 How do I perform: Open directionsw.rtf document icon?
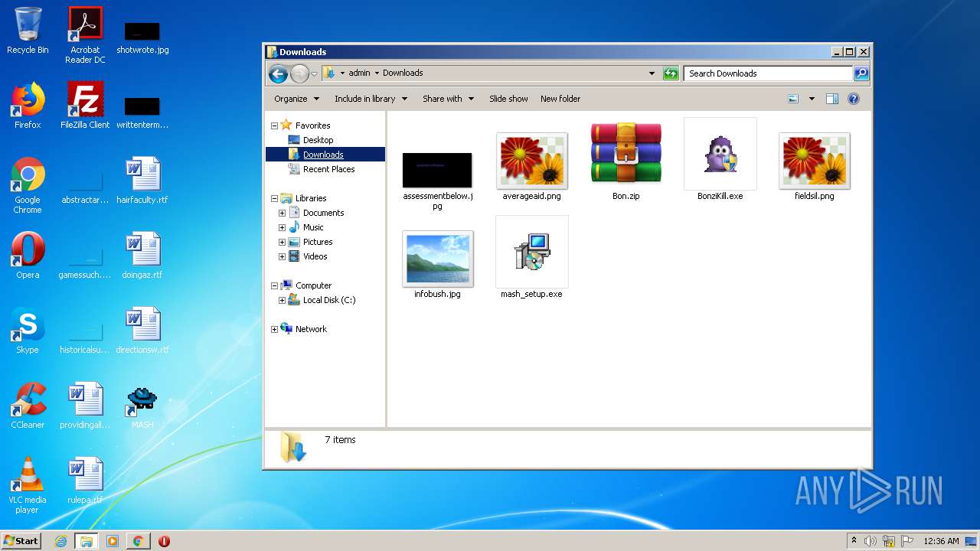tap(142, 331)
